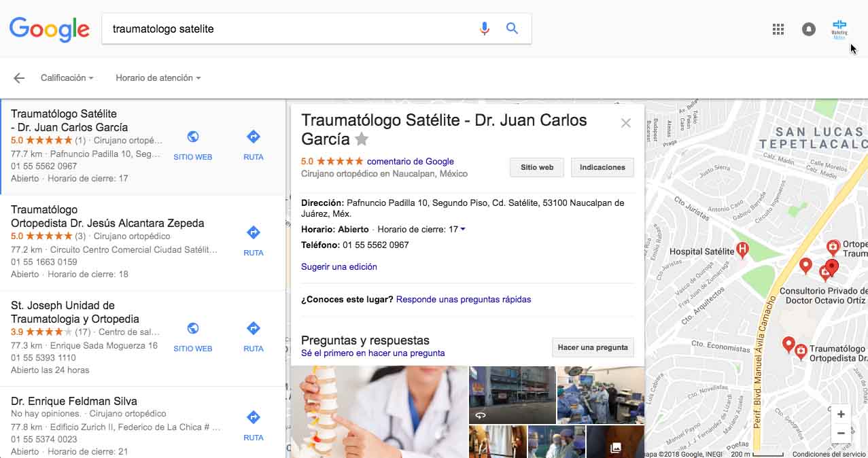Click the magnifying glass search icon
Viewport: 868px width, 458px height.
click(513, 29)
